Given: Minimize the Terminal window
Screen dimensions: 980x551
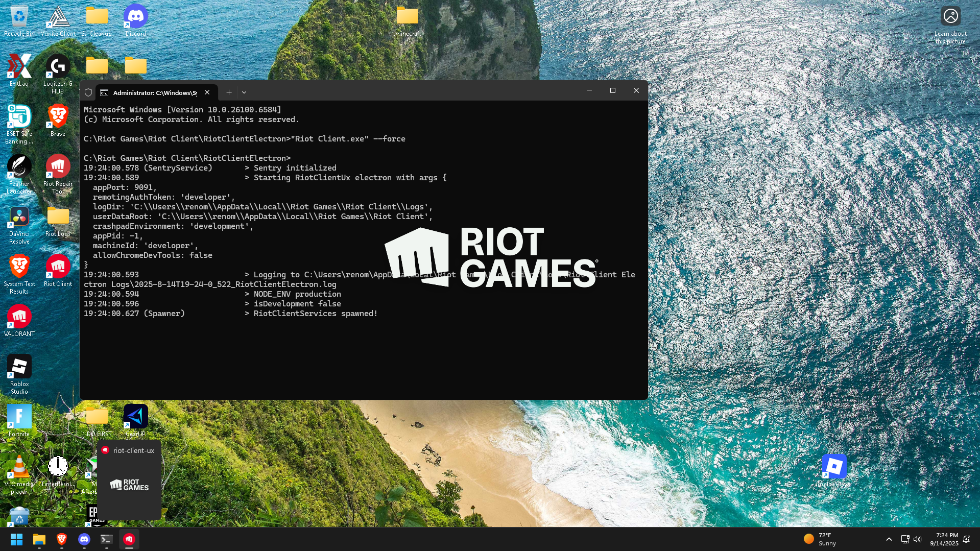Looking at the screenshot, I should 589,90.
